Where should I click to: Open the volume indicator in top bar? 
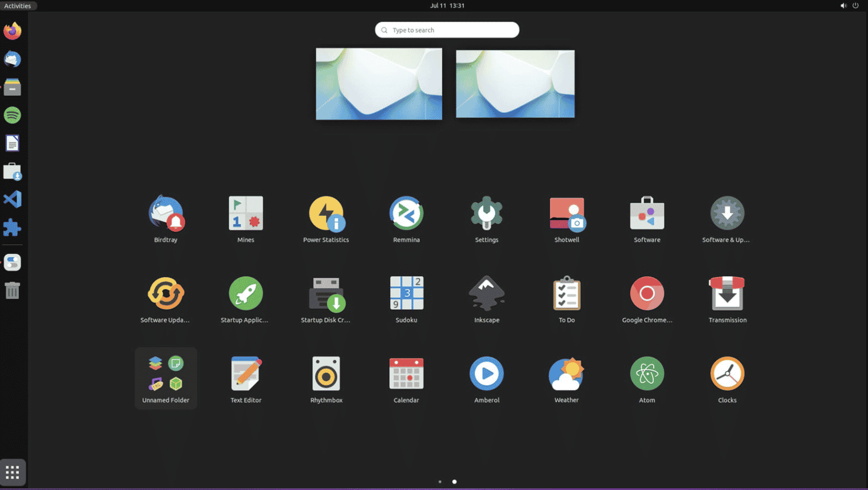click(843, 6)
